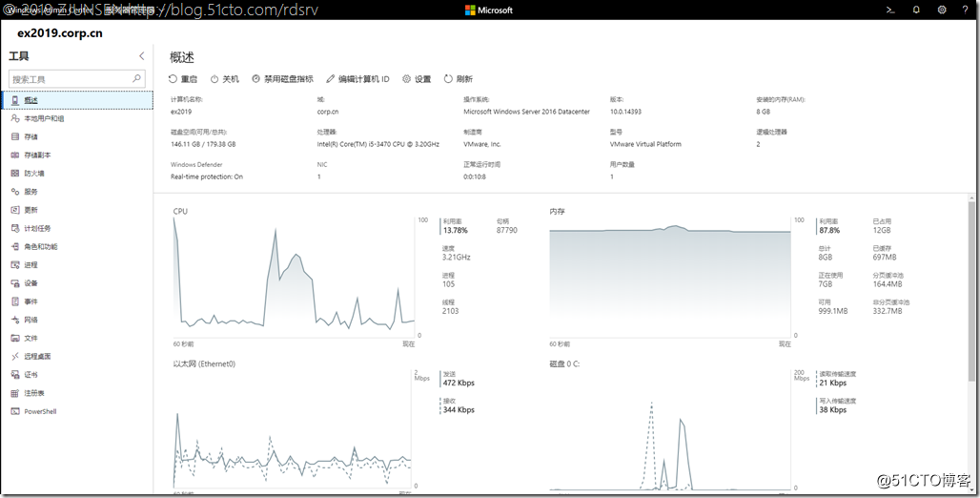980x498 pixels.
Task: Click the Real-time protection: On text
Action: [x=207, y=176]
